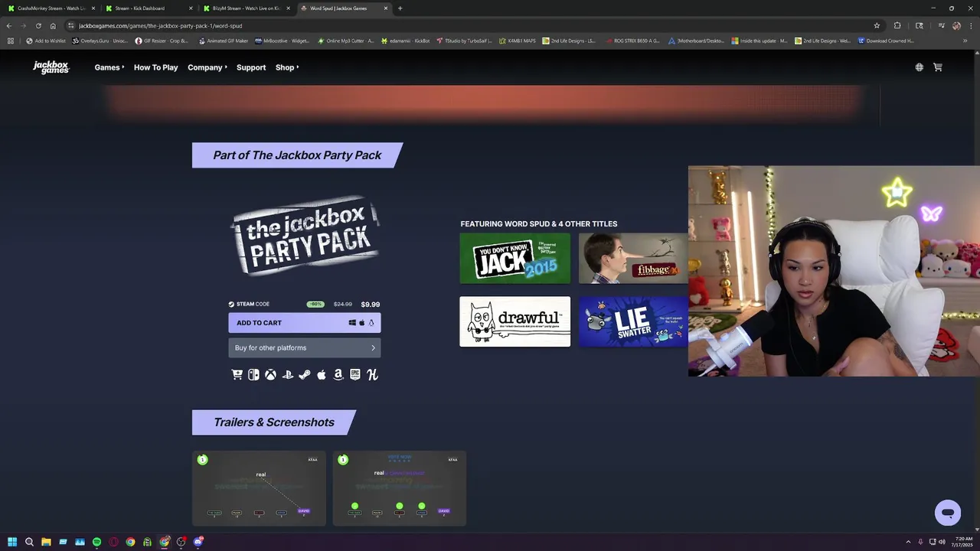
Task: Choose the PlayStation platform icon
Action: 288,375
